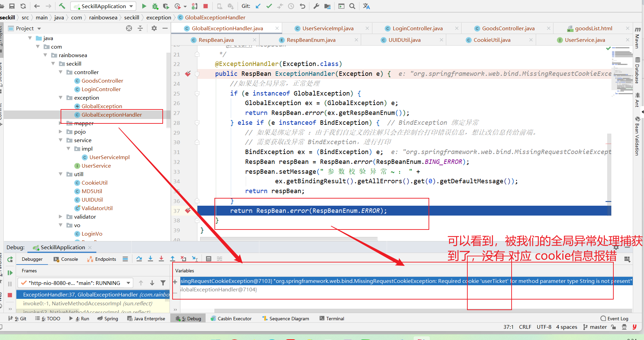Select MD5Util class in project tree
The width and height of the screenshot is (644, 340).
(x=92, y=191)
